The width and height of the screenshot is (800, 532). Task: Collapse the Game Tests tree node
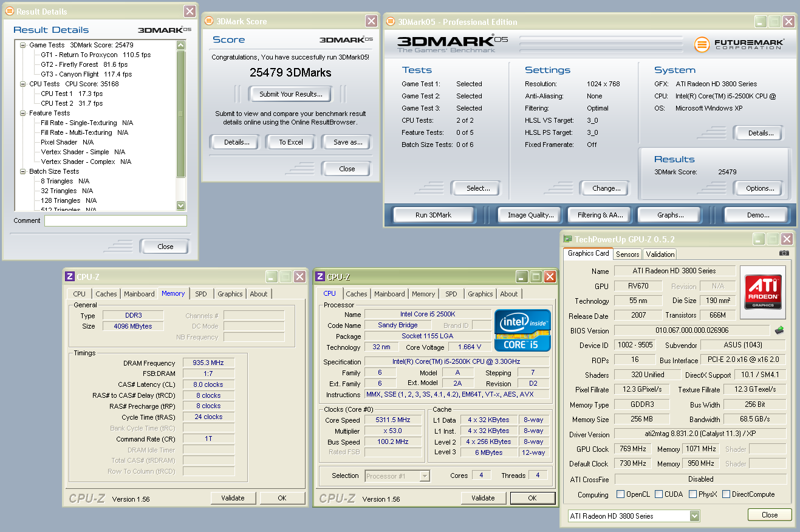point(22,45)
